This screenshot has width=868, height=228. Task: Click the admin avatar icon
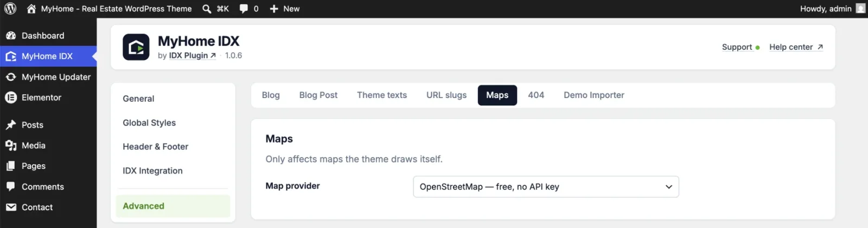860,9
